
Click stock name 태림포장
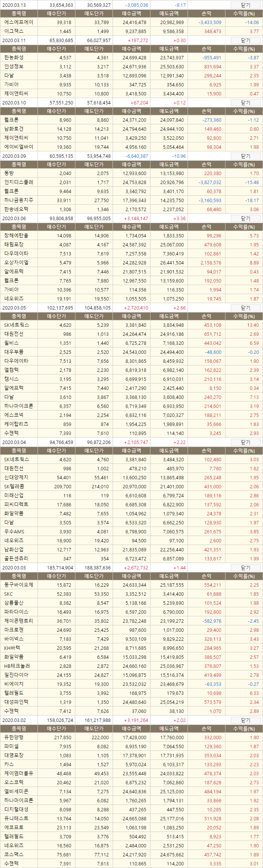(14, 245)
